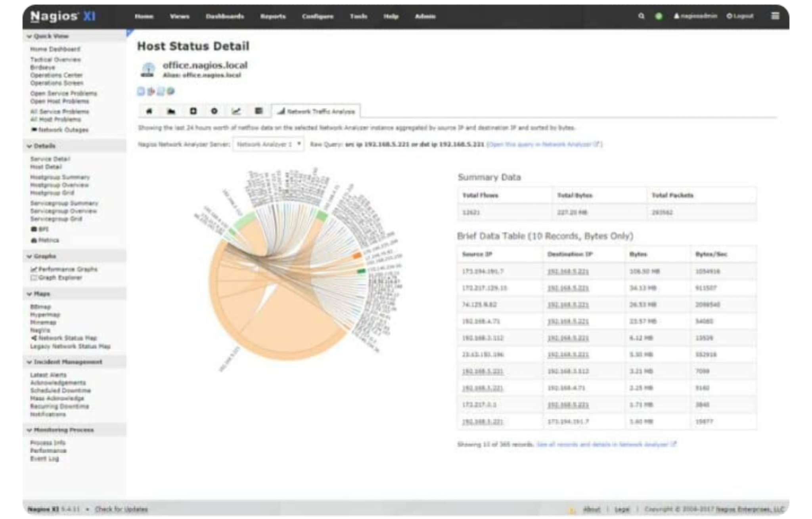Open Metrics in sidebar
This screenshot has height=519, width=812.
tap(45, 240)
